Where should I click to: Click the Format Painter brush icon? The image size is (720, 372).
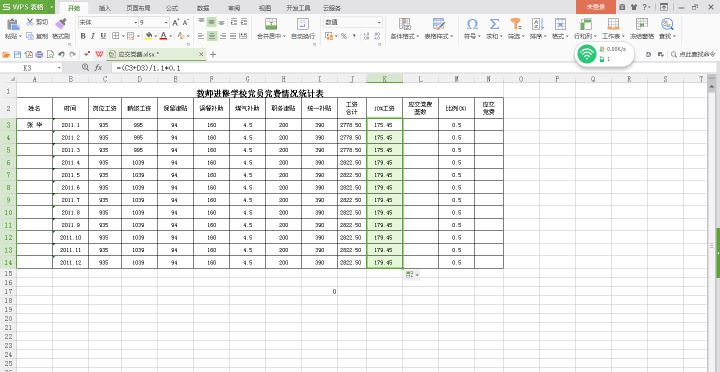click(61, 23)
